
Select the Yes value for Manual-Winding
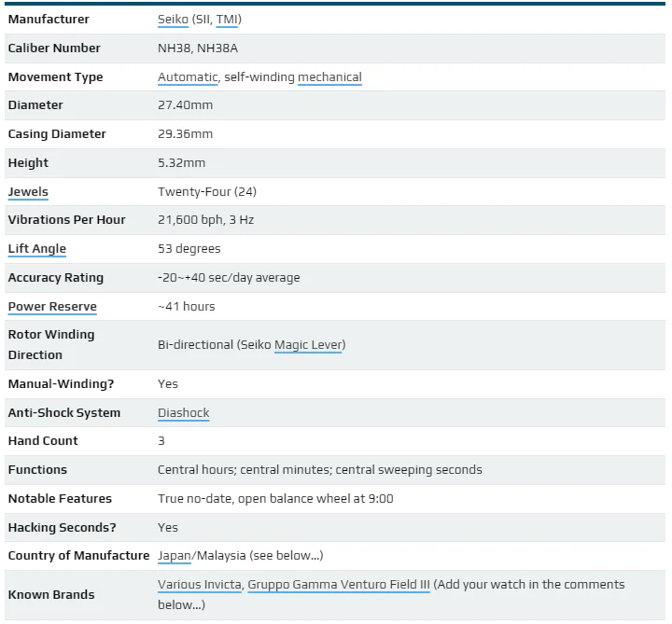[x=168, y=383]
